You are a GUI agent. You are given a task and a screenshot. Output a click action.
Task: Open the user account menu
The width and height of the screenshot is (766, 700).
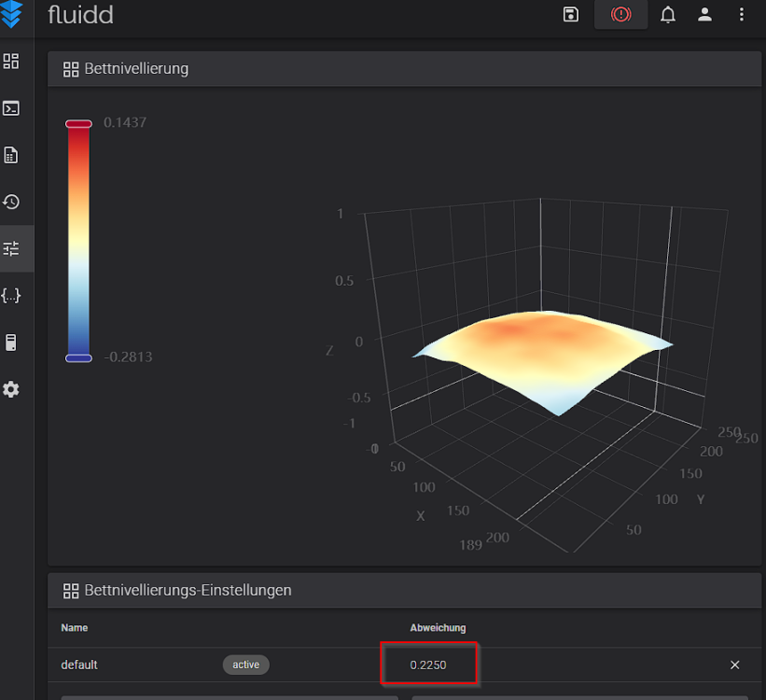click(705, 14)
